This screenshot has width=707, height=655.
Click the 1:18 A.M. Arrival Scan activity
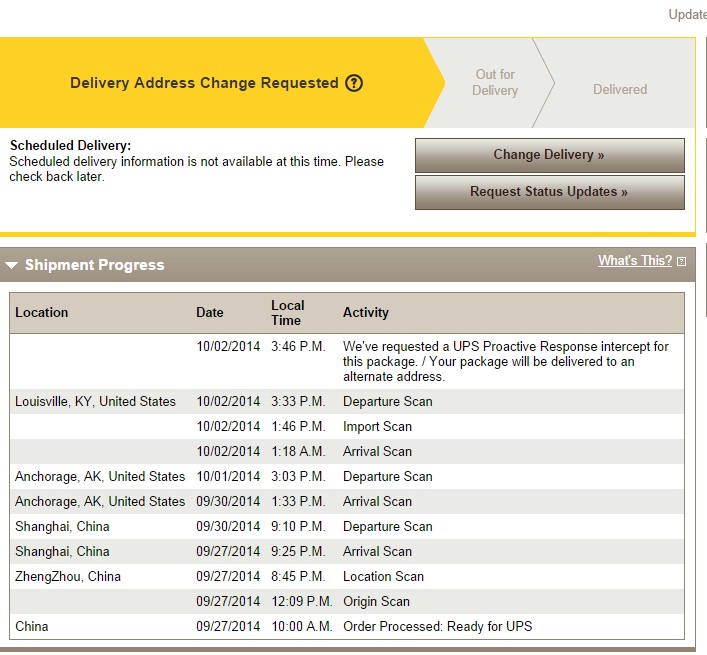point(377,452)
